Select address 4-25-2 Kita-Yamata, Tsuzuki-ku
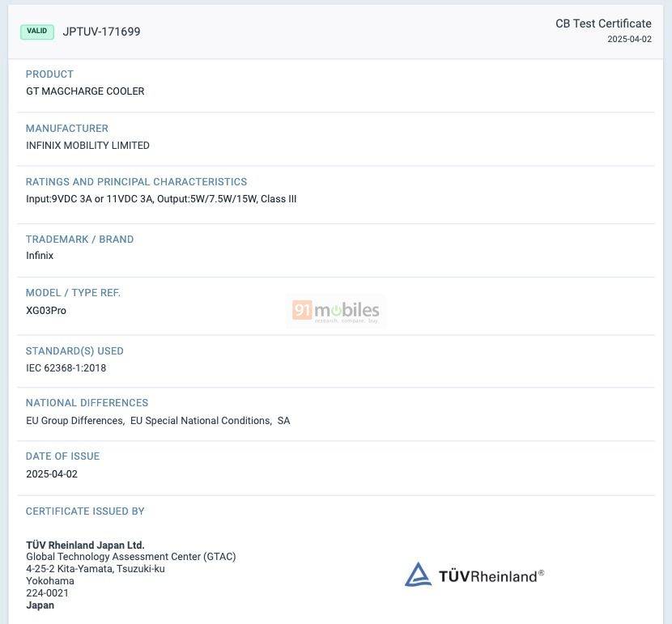This screenshot has height=624, width=672. (x=96, y=569)
